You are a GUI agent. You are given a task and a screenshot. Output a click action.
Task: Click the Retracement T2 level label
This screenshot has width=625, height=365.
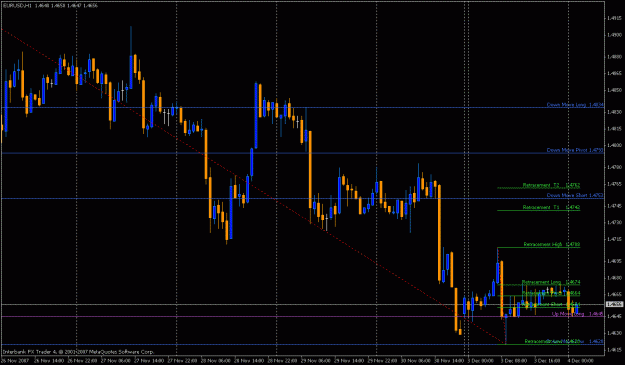click(x=551, y=185)
